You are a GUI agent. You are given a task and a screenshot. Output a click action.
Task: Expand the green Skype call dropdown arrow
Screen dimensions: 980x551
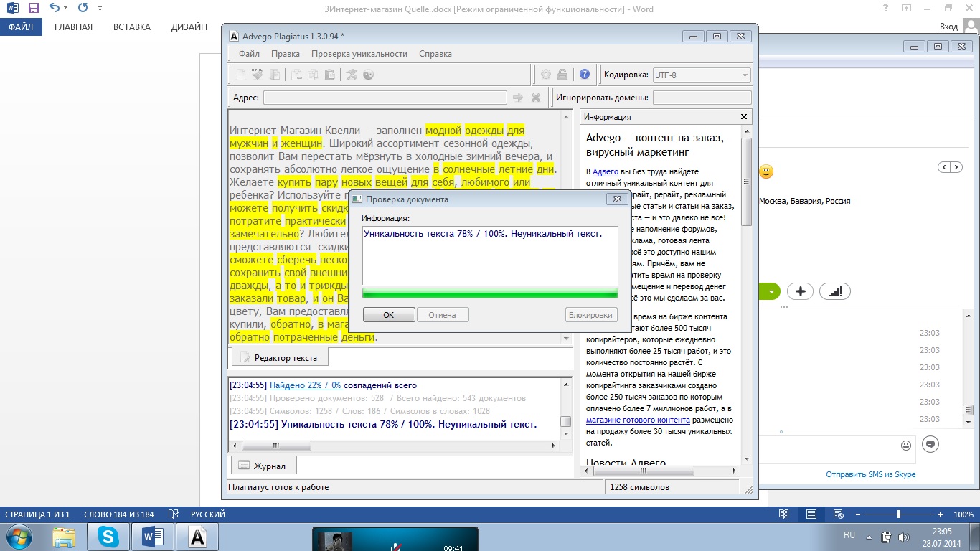coord(771,291)
